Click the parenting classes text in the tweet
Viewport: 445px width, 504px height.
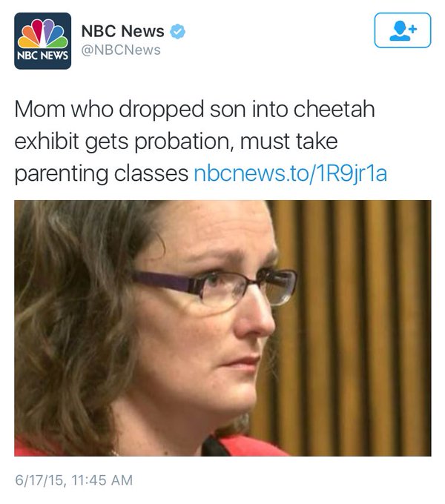click(102, 174)
